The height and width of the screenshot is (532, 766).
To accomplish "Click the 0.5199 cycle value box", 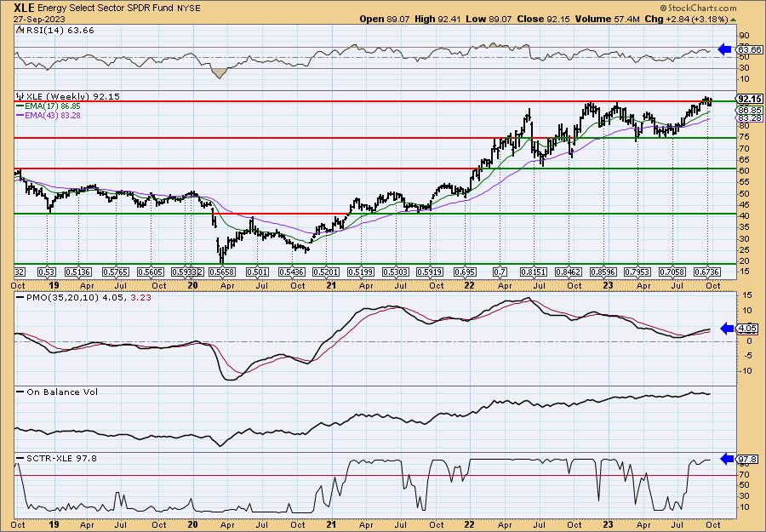I will (x=361, y=272).
